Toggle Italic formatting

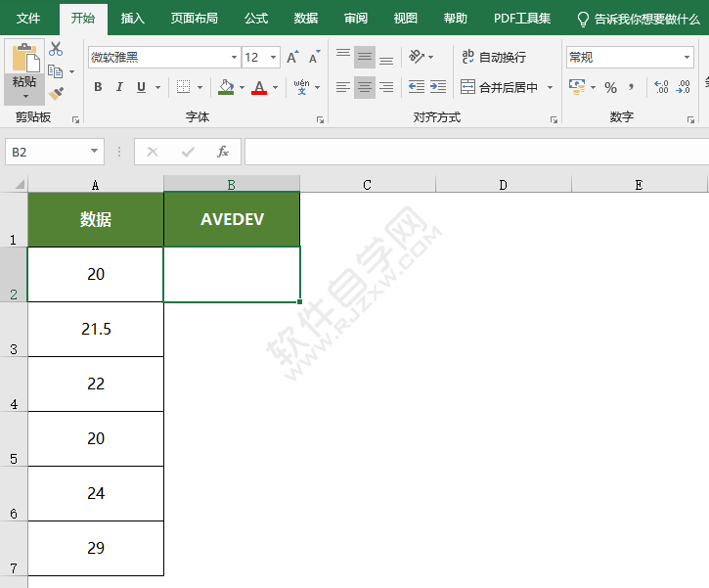[x=119, y=87]
